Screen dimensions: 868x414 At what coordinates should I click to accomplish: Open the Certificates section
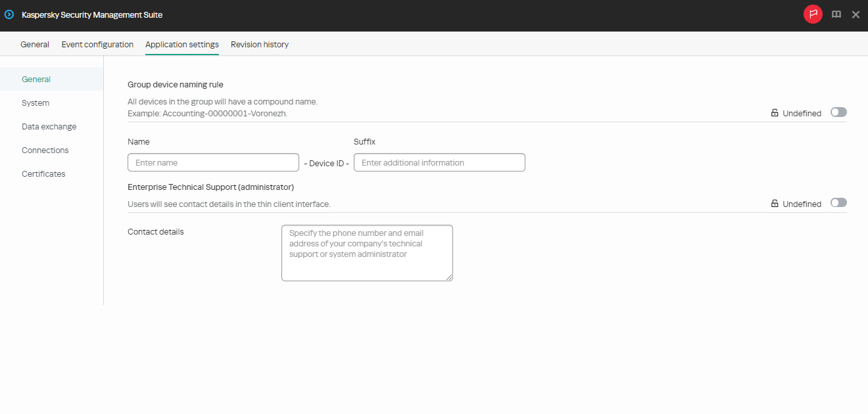click(43, 173)
